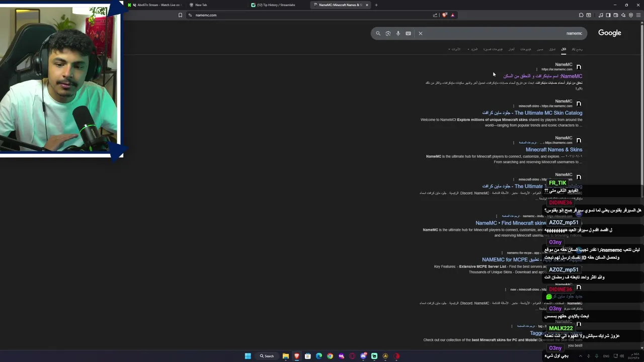This screenshot has width=644, height=362.
Task: Open Microsoft Edge from the taskbar
Action: coord(318,356)
